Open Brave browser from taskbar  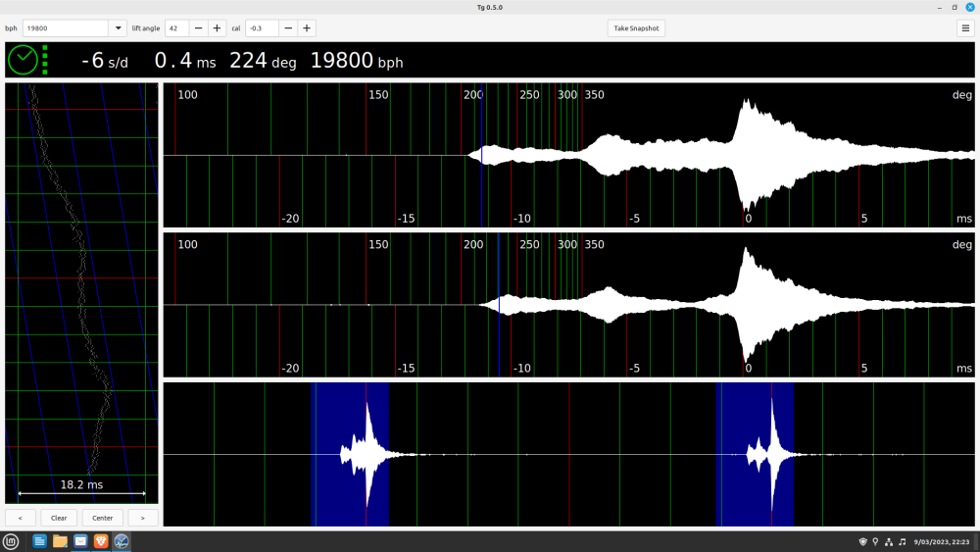(x=101, y=541)
